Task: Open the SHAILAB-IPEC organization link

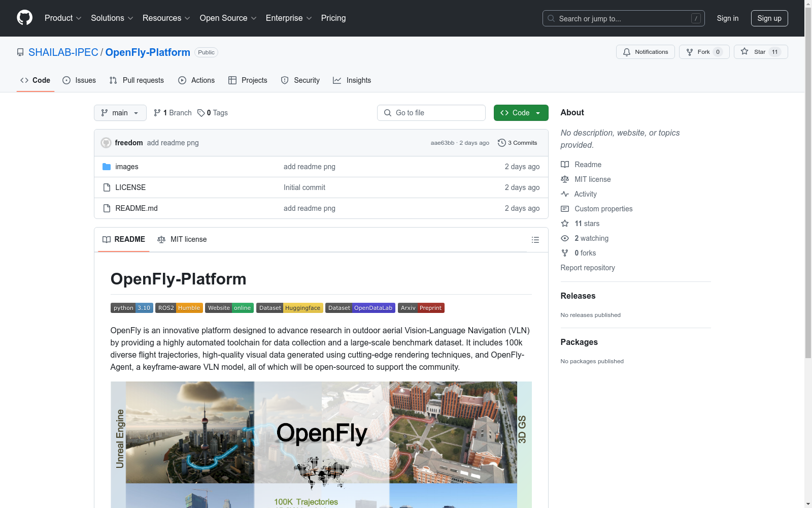Action: point(63,52)
